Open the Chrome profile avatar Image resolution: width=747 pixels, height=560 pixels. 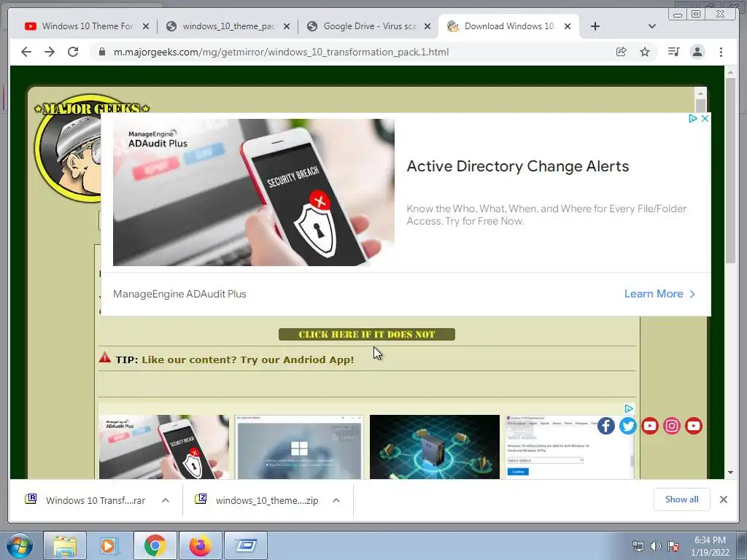tap(697, 52)
